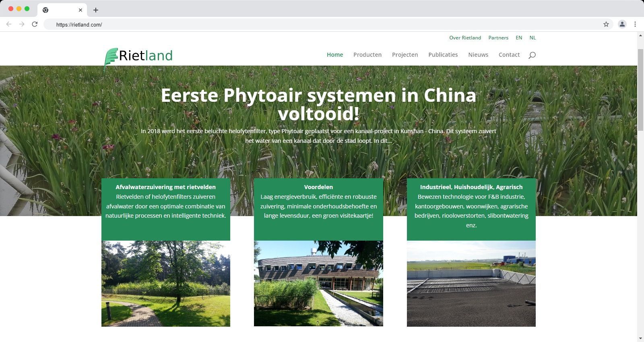Open the Partners link
Viewport: 644px width, 342px height.
(x=498, y=38)
